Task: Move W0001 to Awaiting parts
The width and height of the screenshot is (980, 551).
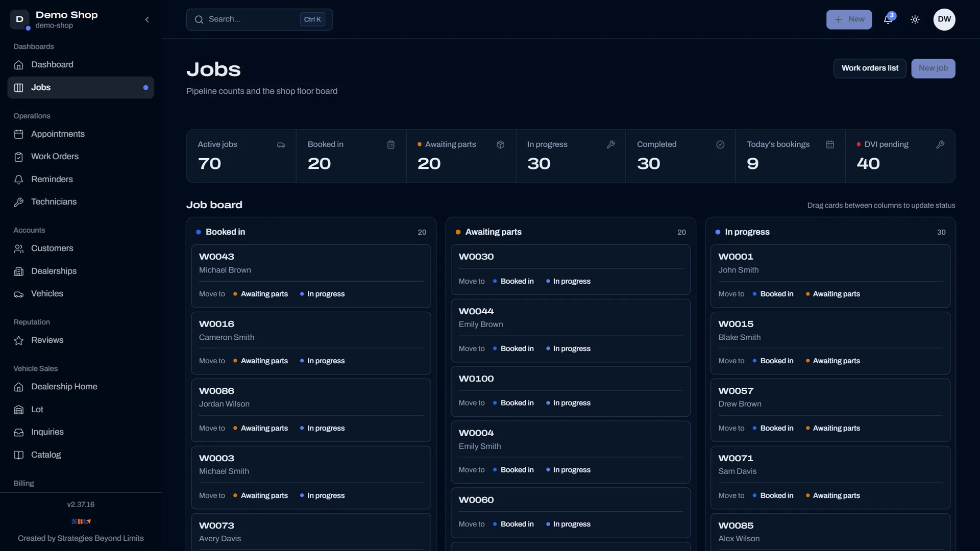Action: click(x=833, y=294)
